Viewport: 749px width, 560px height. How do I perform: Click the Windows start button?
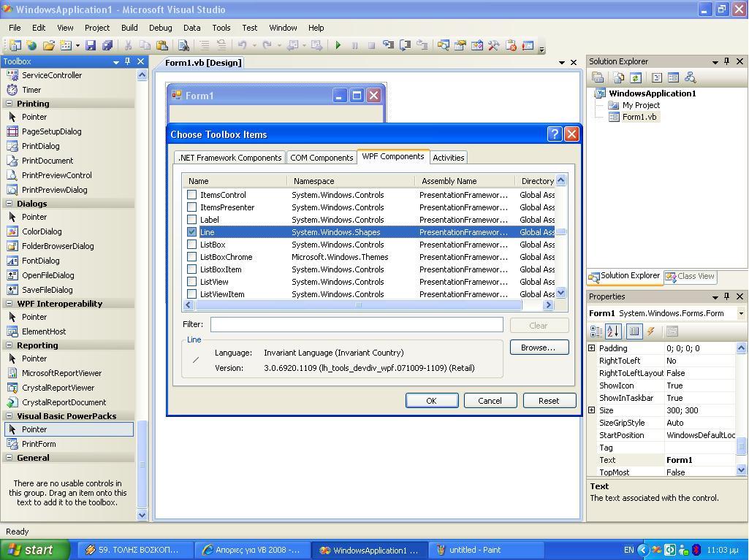pos(35,550)
